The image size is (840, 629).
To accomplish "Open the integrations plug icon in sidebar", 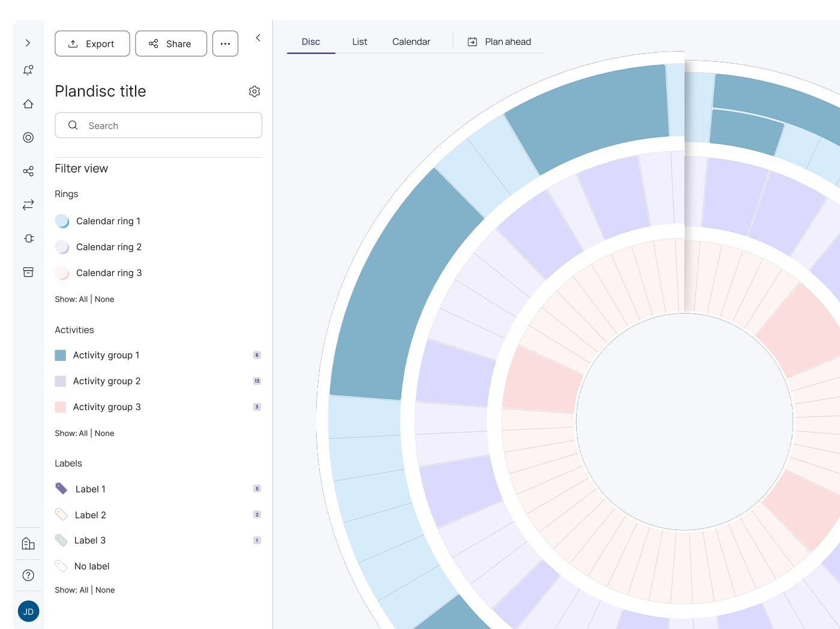I will tap(28, 239).
